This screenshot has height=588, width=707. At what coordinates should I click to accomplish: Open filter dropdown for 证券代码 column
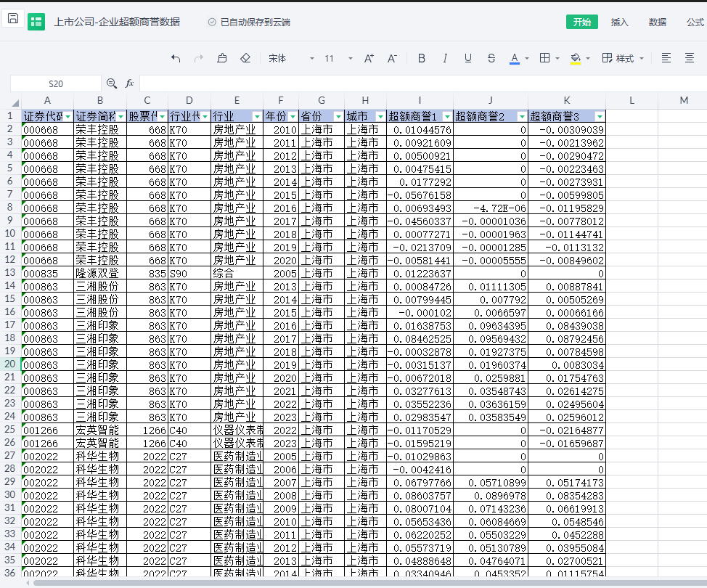(x=68, y=117)
